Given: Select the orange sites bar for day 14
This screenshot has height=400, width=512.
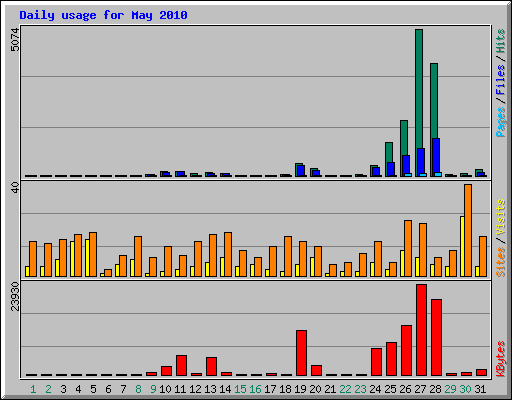Looking at the screenshot, I should pyautogui.click(x=228, y=254).
